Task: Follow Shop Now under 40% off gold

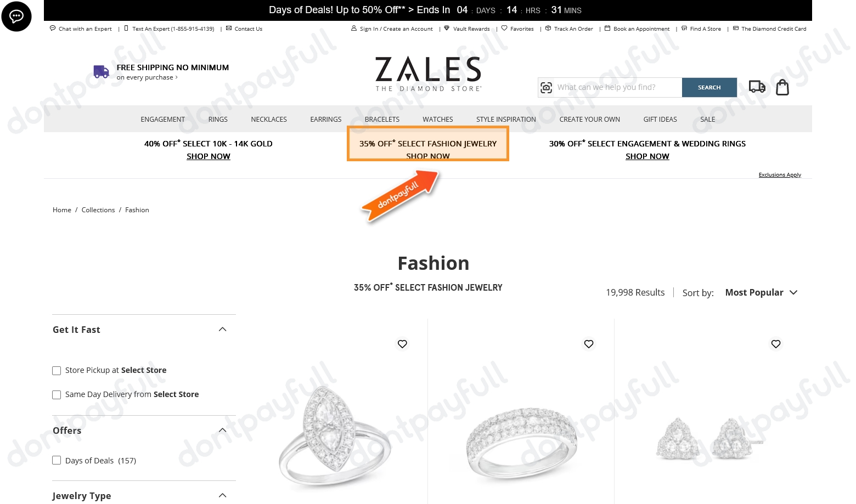Action: point(209,156)
